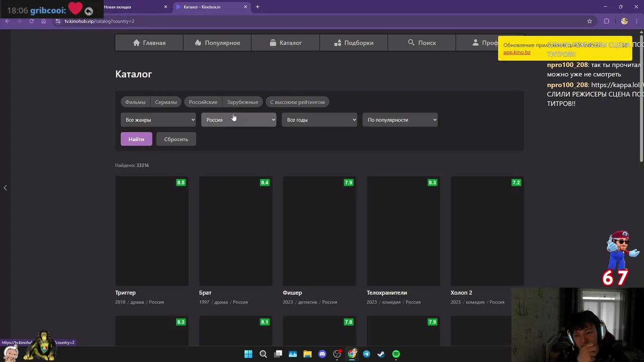This screenshot has height=362, width=644.
Task: Open the Windows Start menu
Action: click(248, 354)
